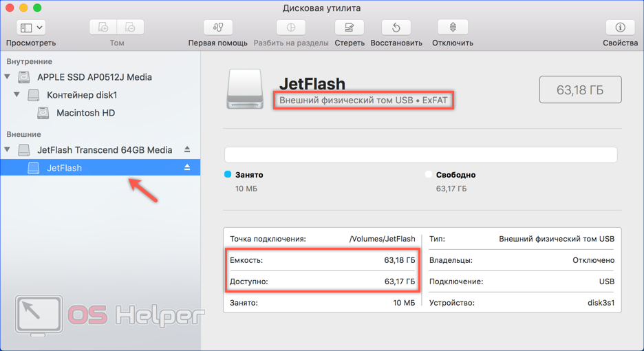644x351 pixels.
Task: Close the Дисковая утилита window
Action: point(10,8)
